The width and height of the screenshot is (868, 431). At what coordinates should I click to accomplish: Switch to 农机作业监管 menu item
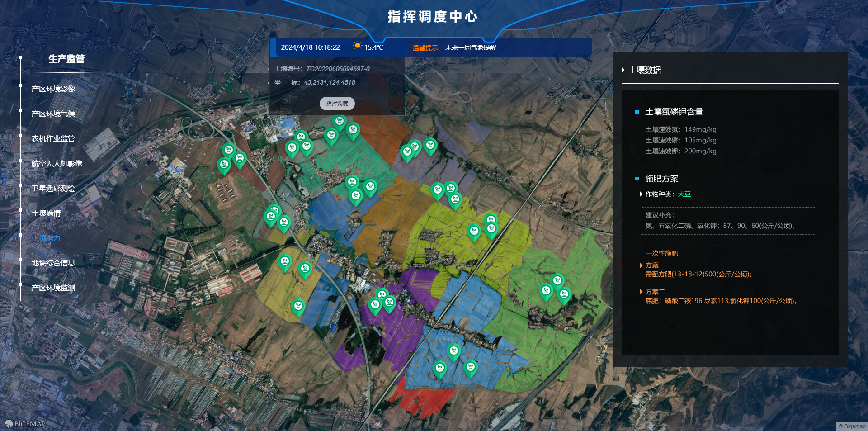click(x=53, y=138)
